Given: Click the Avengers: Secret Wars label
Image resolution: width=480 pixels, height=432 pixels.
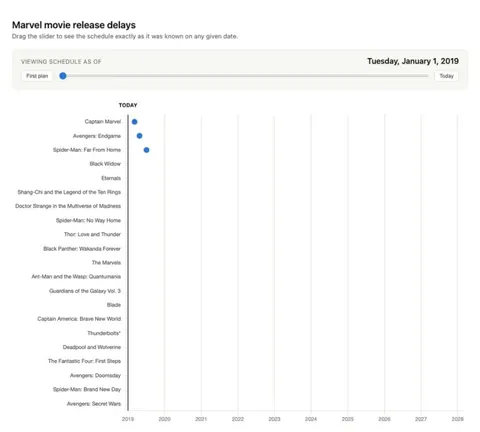Looking at the screenshot, I should (94, 404).
